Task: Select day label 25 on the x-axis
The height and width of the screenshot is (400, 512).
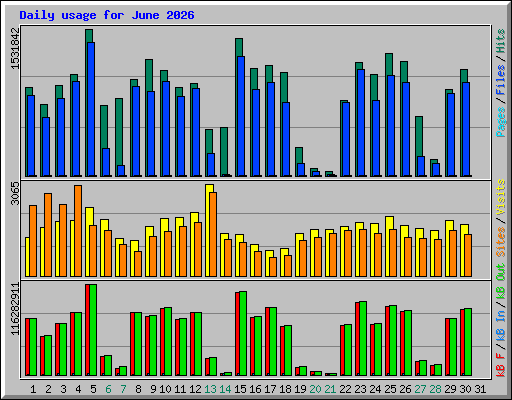Action: (390, 389)
